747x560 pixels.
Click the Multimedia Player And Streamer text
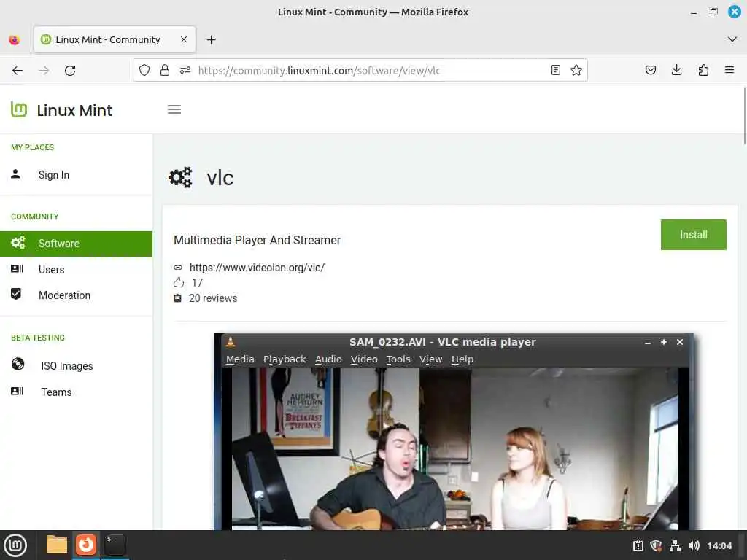pyautogui.click(x=258, y=240)
